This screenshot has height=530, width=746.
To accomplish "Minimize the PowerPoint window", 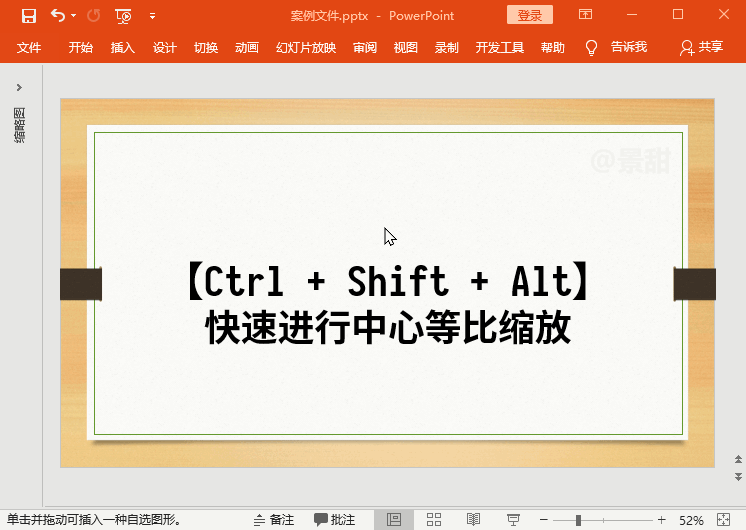I will pyautogui.click(x=632, y=15).
